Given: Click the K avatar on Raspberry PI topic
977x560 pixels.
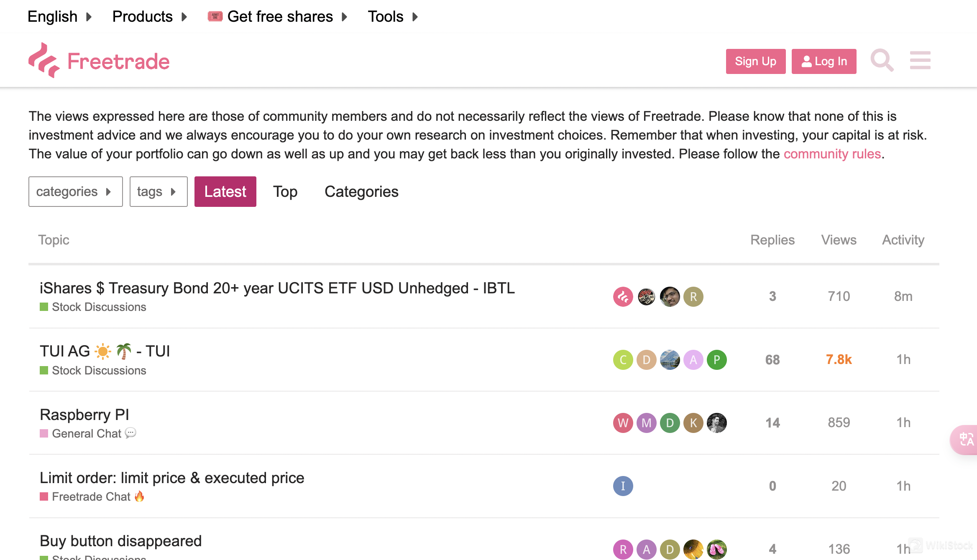Looking at the screenshot, I should tap(693, 423).
